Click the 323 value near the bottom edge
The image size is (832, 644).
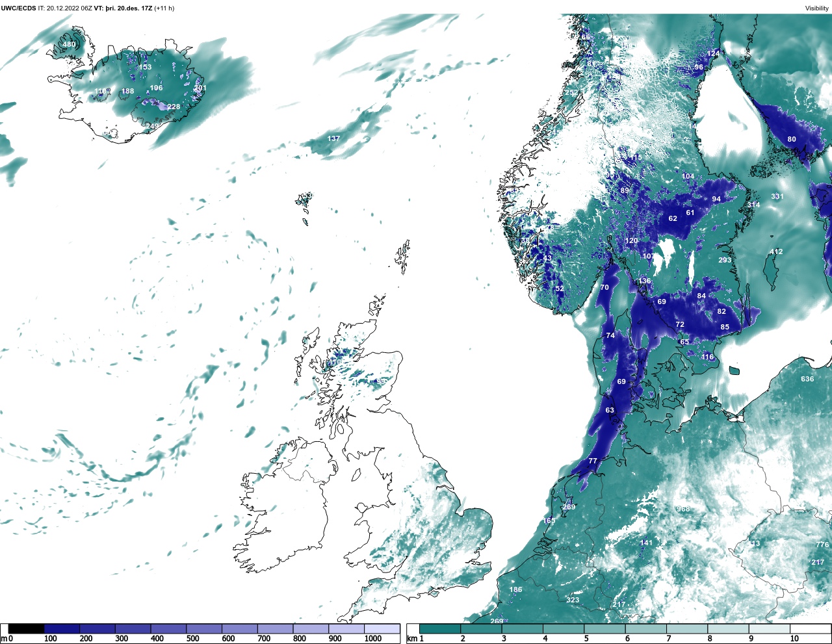[x=573, y=600]
